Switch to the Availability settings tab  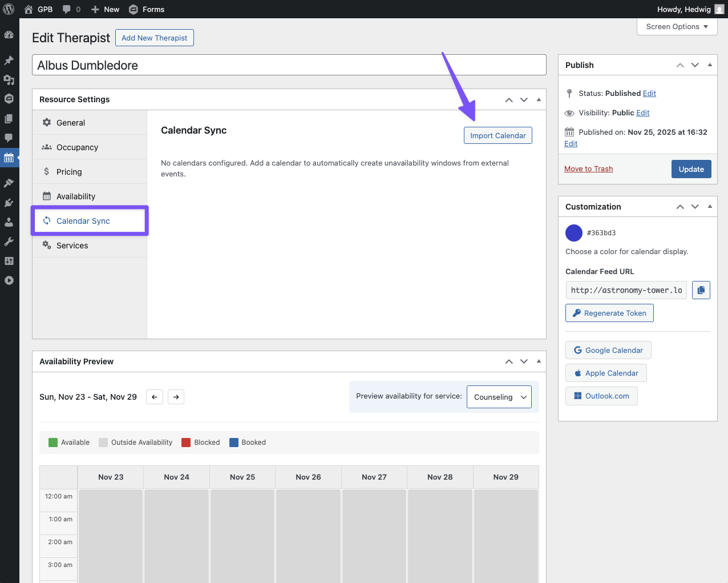(76, 196)
